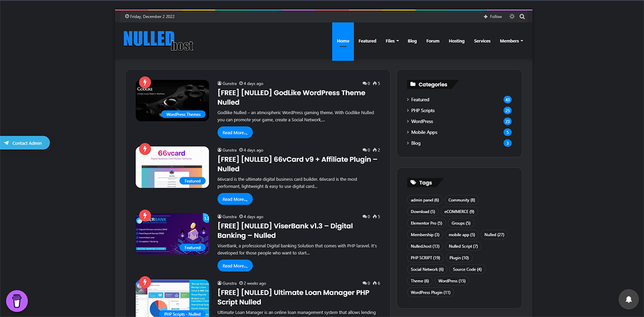Click trending bolt icon on 66vCard thumbnail
The height and width of the screenshot is (317, 644).
pyautogui.click(x=145, y=149)
